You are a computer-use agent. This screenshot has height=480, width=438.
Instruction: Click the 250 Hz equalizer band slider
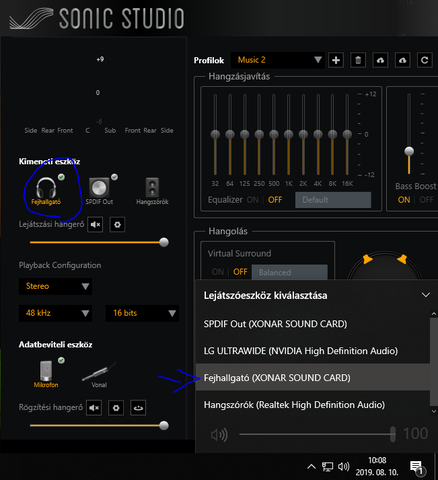[x=259, y=135]
